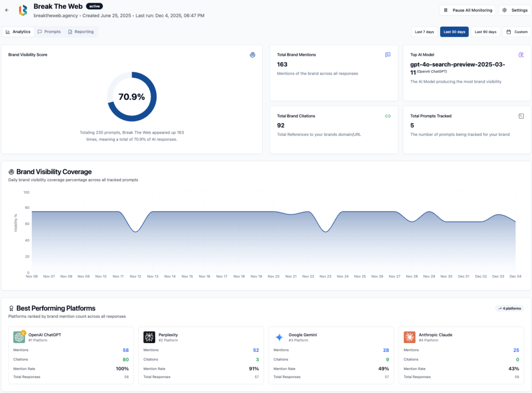The image size is (532, 393).
Task: Expand the 4 platforms selector
Action: point(509,308)
